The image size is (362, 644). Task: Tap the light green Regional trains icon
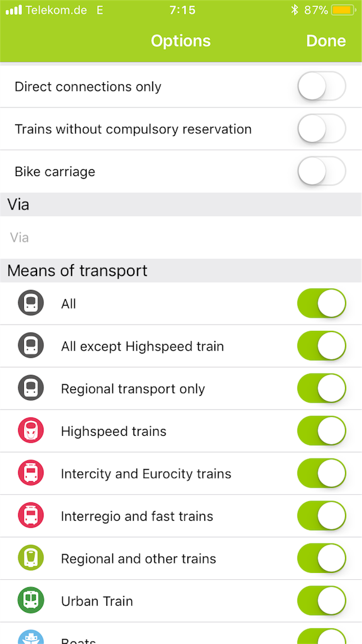click(x=31, y=558)
